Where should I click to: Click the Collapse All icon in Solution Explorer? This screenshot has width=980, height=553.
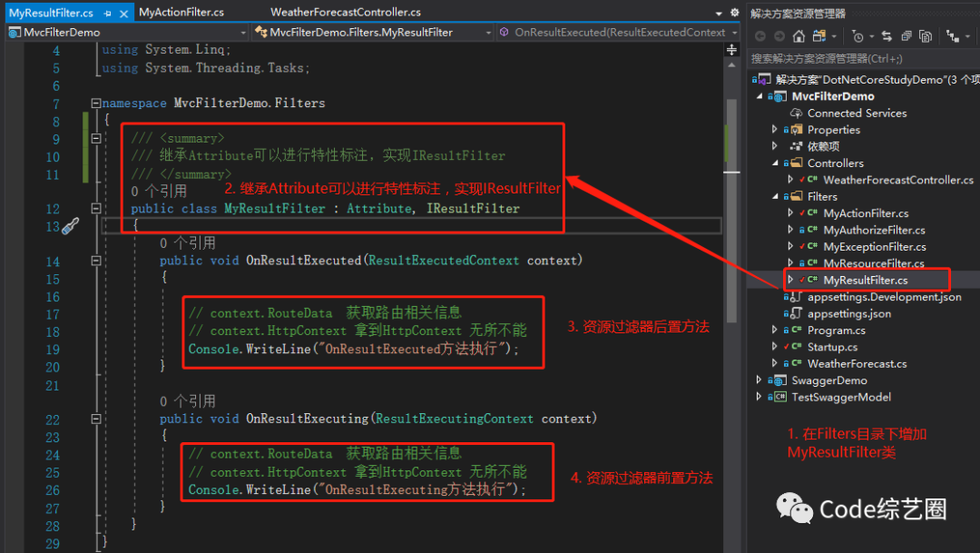click(906, 36)
